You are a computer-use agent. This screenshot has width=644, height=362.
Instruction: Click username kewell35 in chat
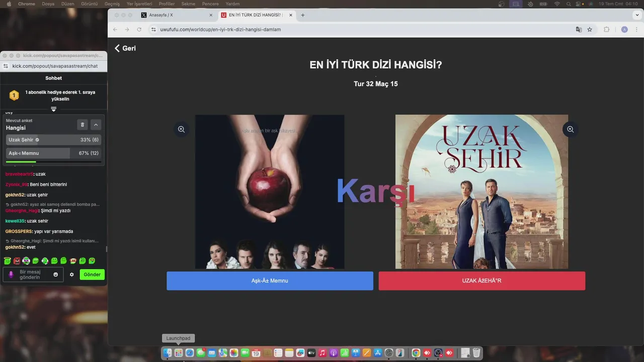pyautogui.click(x=15, y=221)
